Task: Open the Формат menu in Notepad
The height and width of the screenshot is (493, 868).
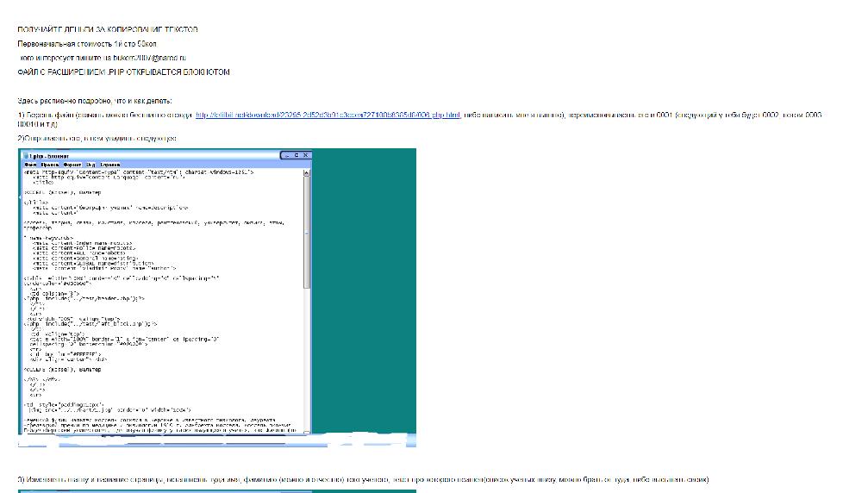Action: pyautogui.click(x=72, y=164)
